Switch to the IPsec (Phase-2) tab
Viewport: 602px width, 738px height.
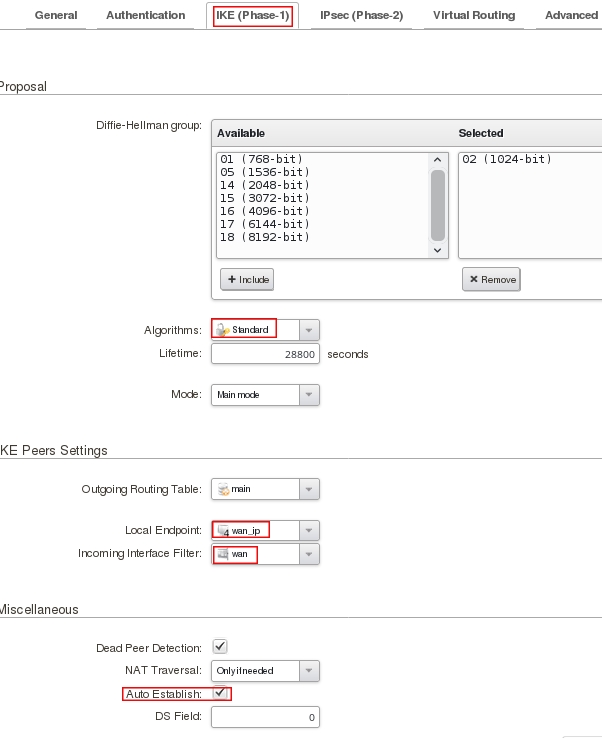(362, 15)
